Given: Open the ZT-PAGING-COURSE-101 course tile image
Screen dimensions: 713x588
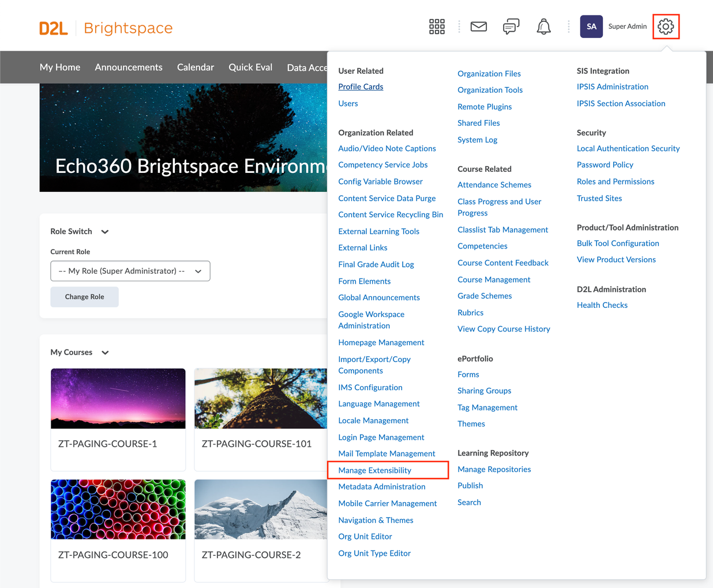Looking at the screenshot, I should pyautogui.click(x=261, y=398).
